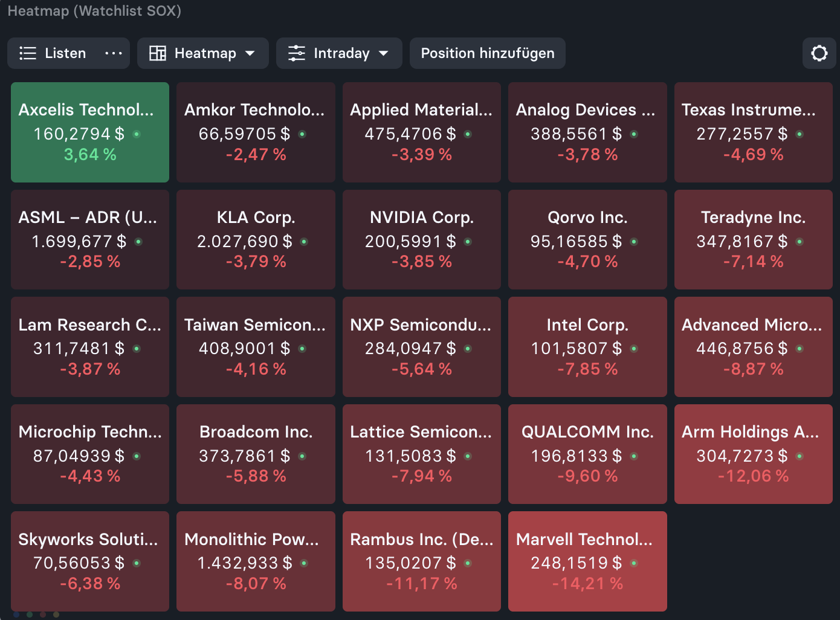Viewport: 840px width, 620px height.
Task: Click the 3,64 % change value
Action: click(x=90, y=155)
